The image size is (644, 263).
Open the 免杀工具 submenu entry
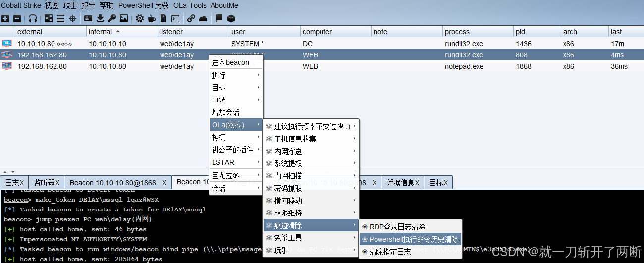pos(311,238)
